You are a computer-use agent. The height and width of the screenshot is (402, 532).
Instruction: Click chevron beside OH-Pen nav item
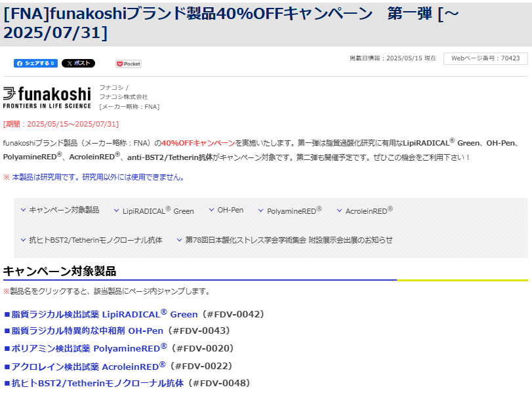click(211, 210)
